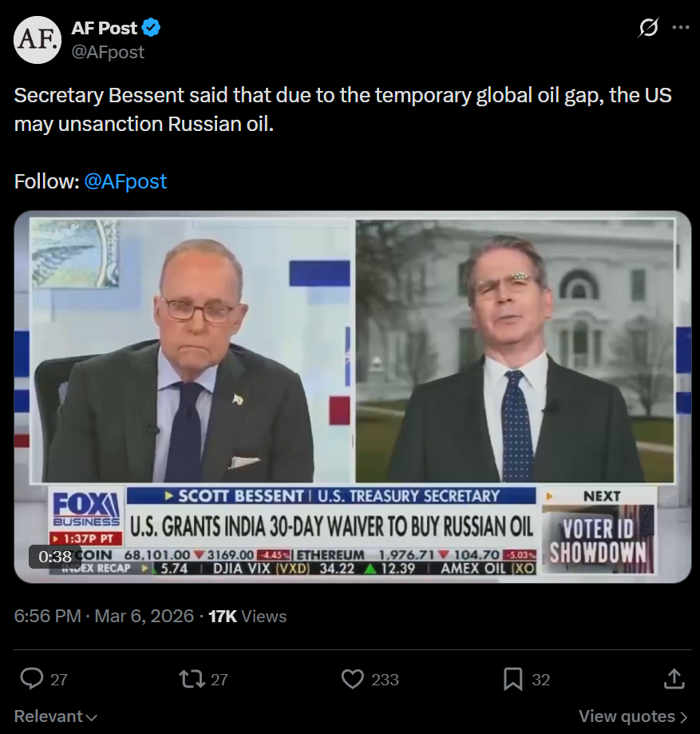Like the post with the heart icon
This screenshot has width=700, height=734.
point(352,679)
